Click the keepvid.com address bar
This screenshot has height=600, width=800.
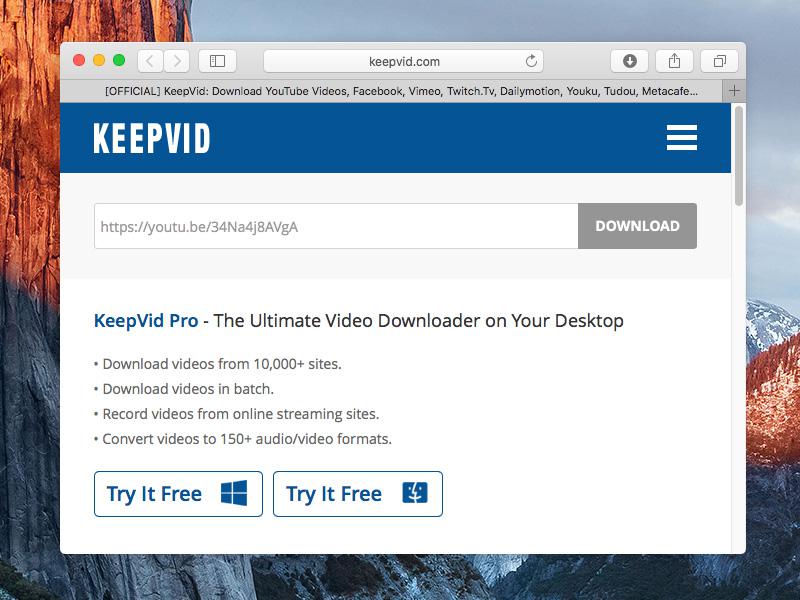[x=404, y=61]
